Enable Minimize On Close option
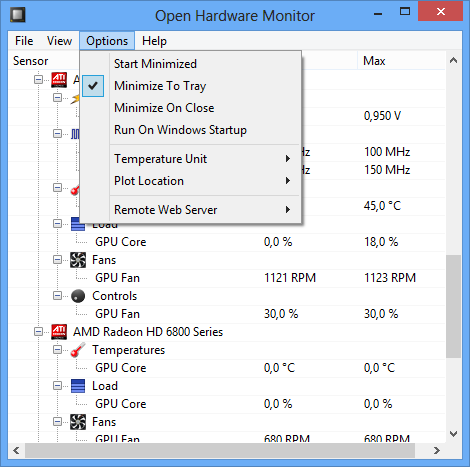 pyautogui.click(x=191, y=108)
